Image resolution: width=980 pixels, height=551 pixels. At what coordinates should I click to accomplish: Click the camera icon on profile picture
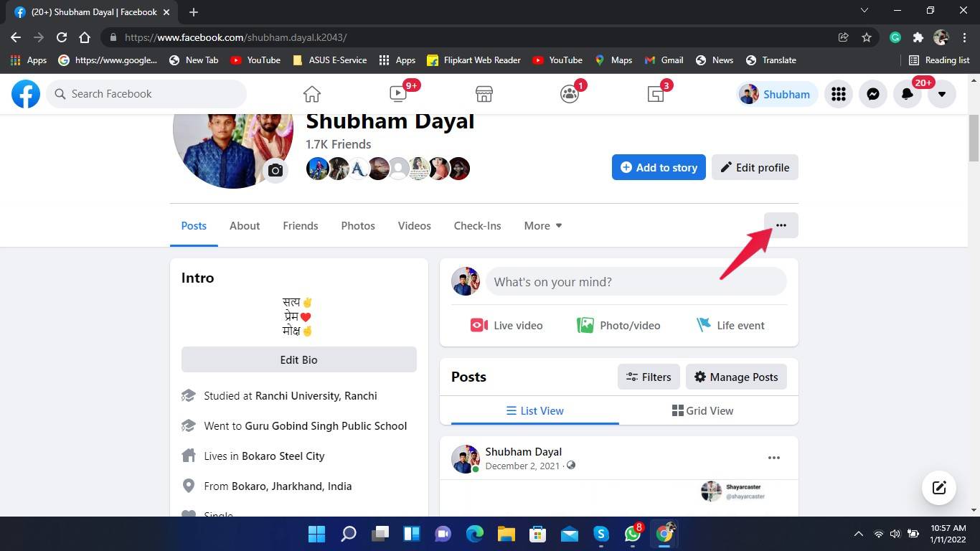tap(275, 171)
